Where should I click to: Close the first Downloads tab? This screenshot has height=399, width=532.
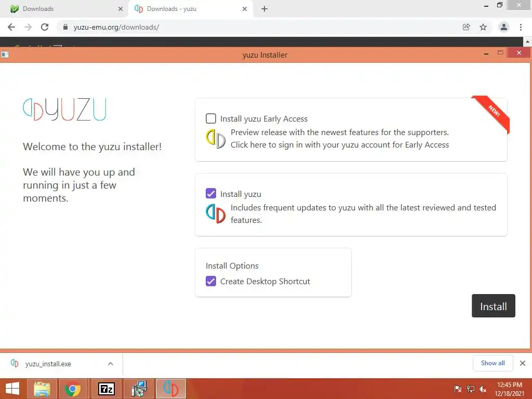click(121, 9)
